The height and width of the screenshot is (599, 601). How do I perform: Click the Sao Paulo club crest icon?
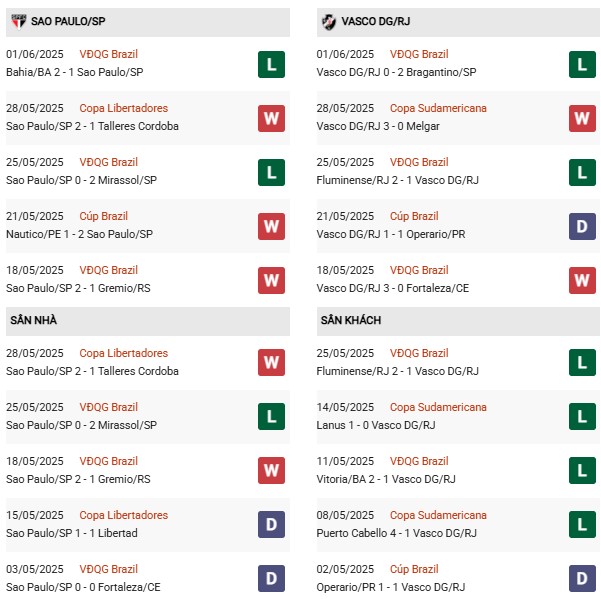click(18, 22)
